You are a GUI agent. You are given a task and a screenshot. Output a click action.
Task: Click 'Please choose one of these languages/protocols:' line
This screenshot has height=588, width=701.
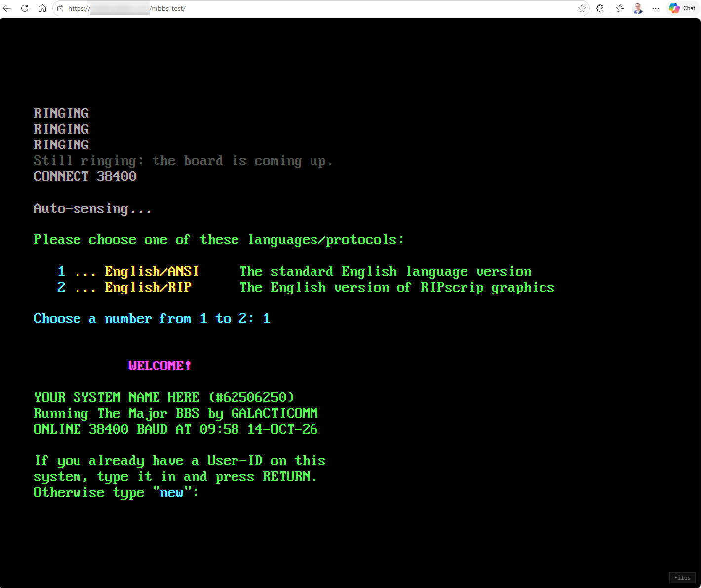tap(219, 240)
